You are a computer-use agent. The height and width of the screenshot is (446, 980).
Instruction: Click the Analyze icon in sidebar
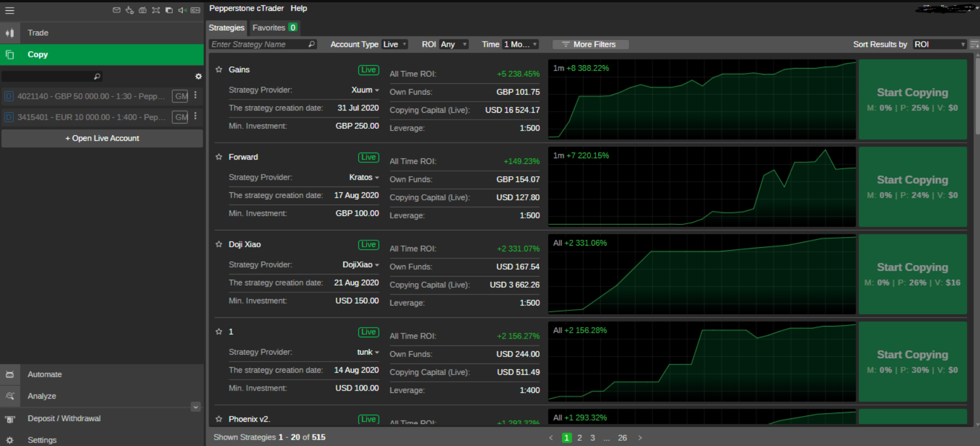tap(10, 396)
